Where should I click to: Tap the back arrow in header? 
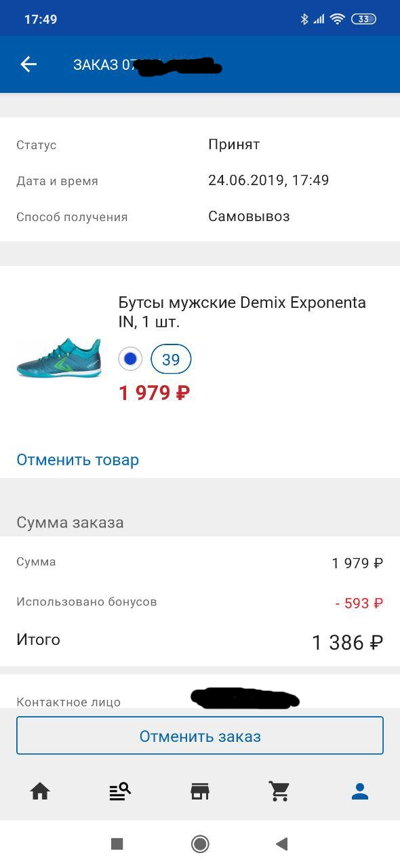point(28,64)
